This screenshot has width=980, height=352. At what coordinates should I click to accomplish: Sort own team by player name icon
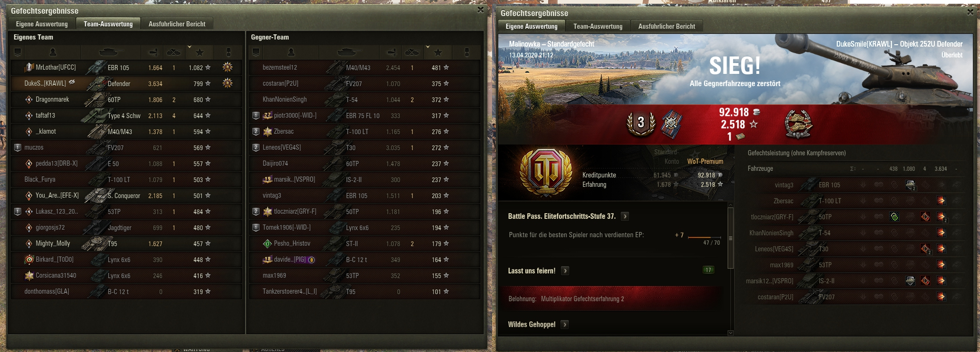point(53,52)
